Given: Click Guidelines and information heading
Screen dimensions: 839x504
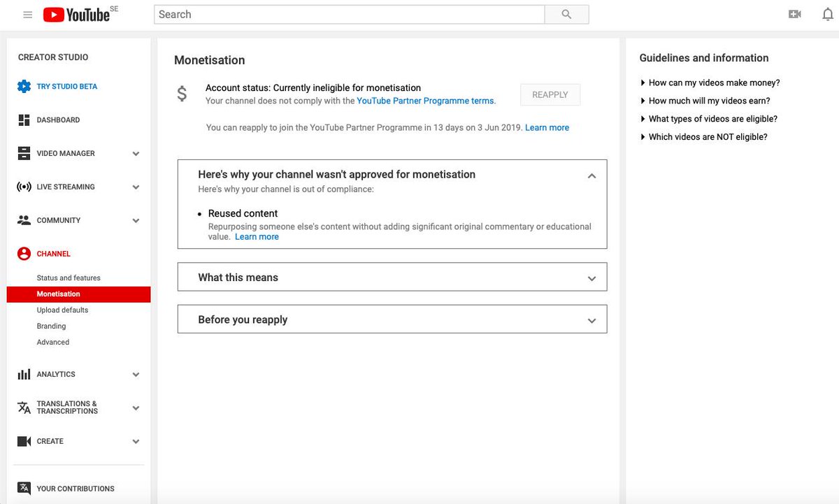Looking at the screenshot, I should [704, 58].
